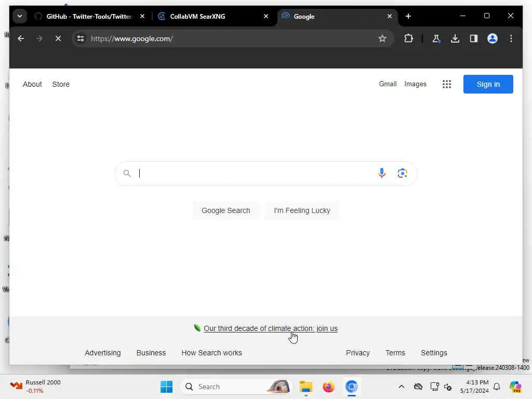532x399 pixels.
Task: Open the Settings footer menu
Action: [x=434, y=353]
